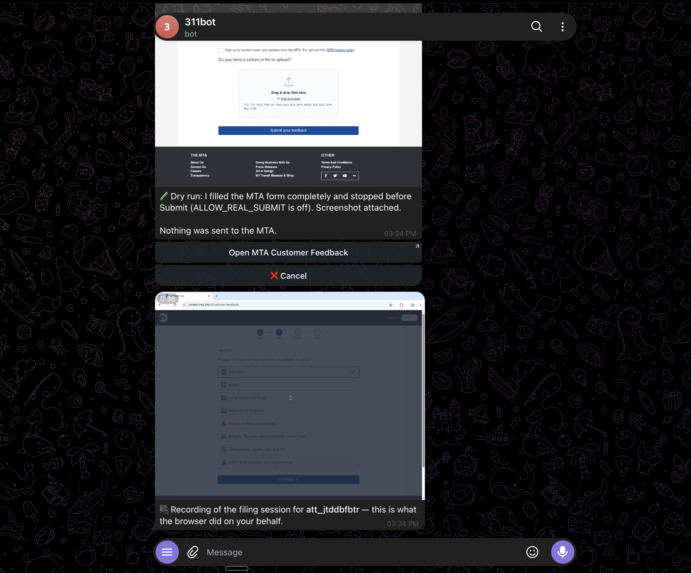Screen dimensions: 691x573
Task: Play the filing session recording video
Action: [290, 396]
